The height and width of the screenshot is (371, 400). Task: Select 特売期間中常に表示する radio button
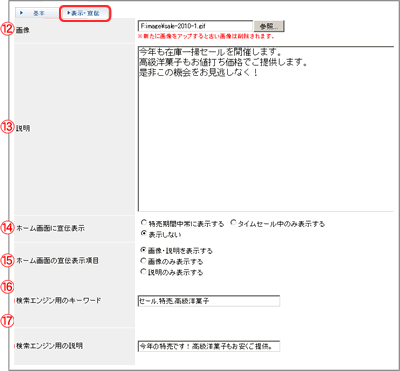[144, 222]
